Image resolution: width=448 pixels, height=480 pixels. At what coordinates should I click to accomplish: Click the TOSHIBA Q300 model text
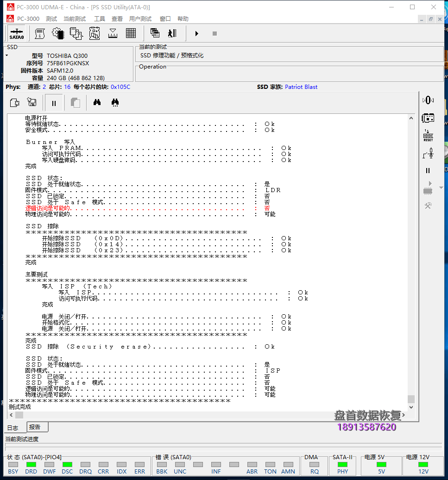point(67,56)
